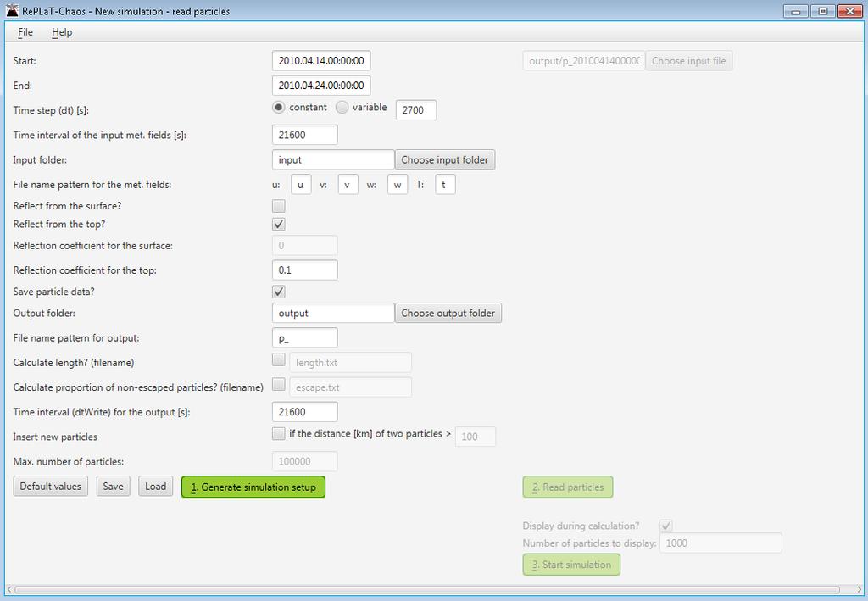Open the Help menu

(62, 32)
